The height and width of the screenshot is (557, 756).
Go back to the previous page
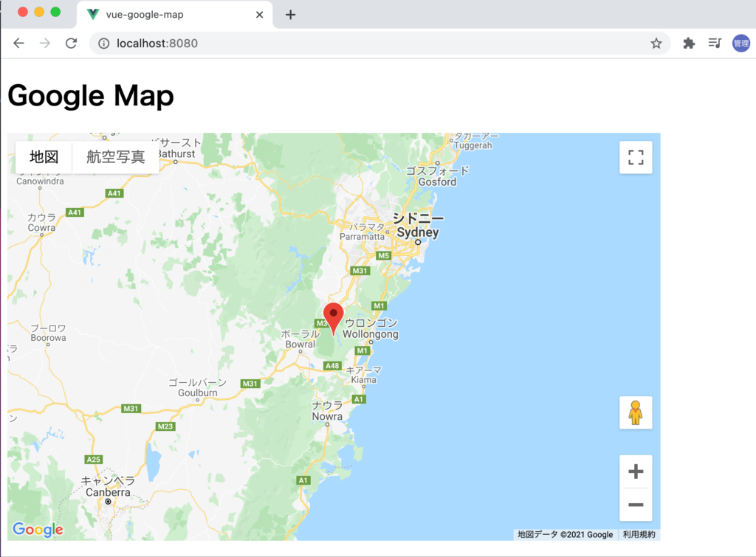pos(18,44)
